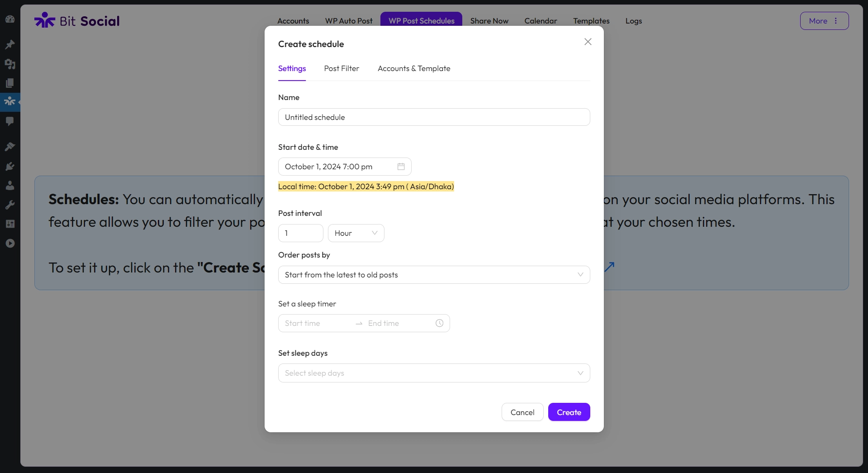Switch to the Accounts & Template tab

tap(414, 69)
